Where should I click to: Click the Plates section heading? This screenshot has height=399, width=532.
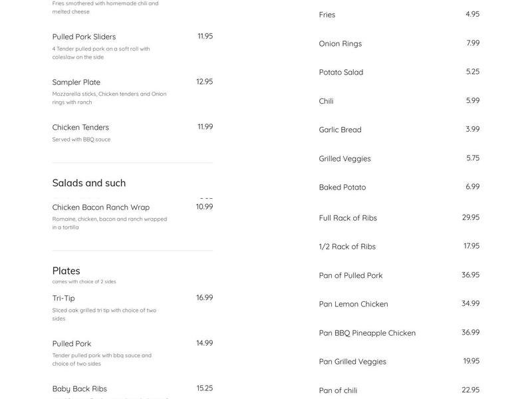[x=66, y=271]
